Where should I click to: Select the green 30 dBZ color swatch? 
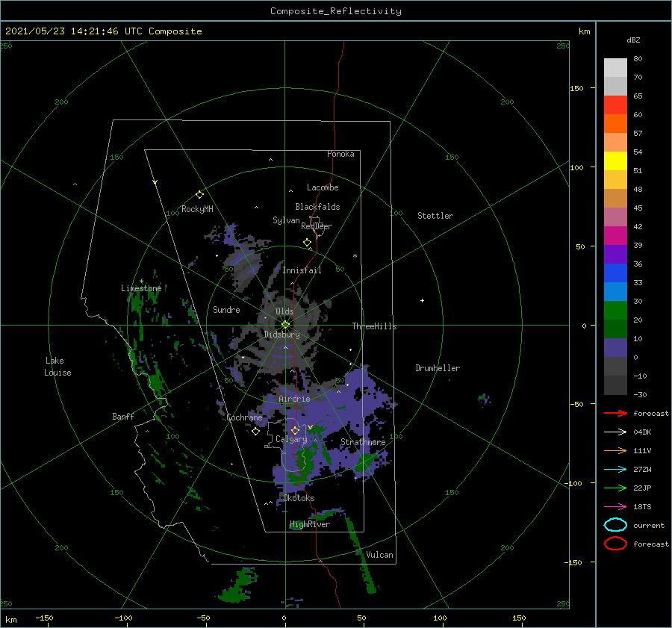pos(615,311)
